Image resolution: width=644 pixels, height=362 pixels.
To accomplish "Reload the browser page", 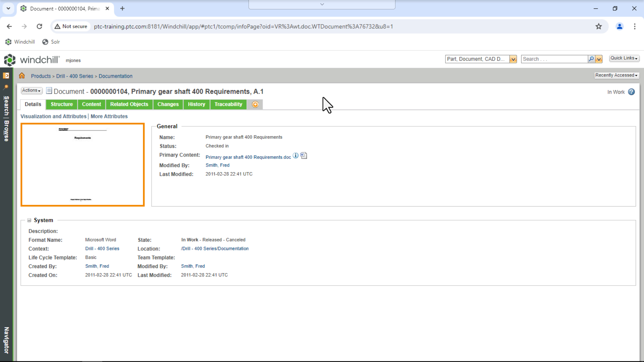I will point(39,26).
